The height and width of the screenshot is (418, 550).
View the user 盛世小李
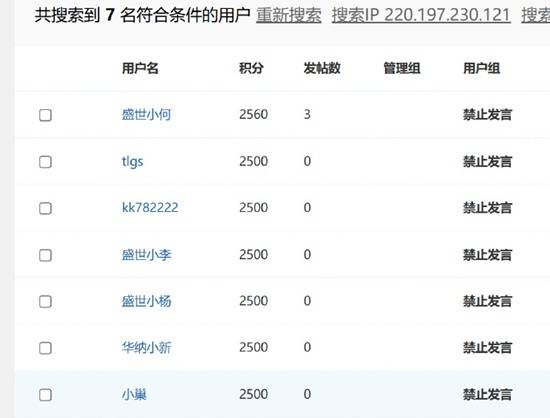(x=146, y=255)
